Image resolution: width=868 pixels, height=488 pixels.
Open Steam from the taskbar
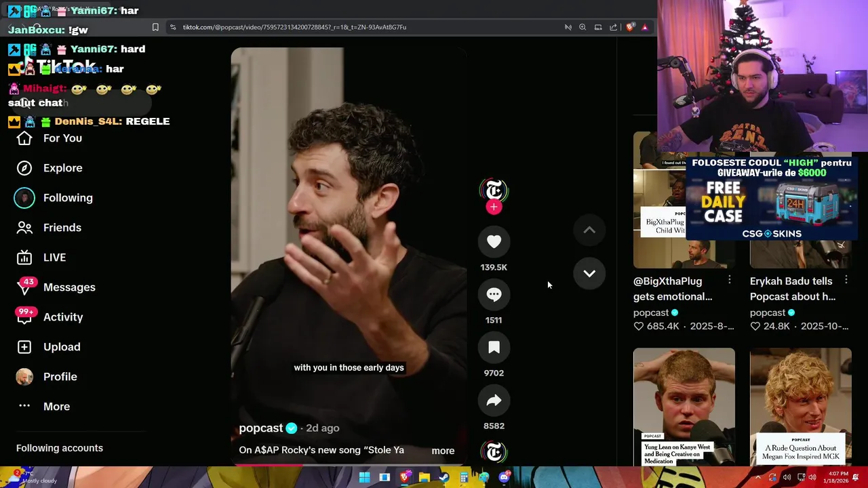coord(443,477)
